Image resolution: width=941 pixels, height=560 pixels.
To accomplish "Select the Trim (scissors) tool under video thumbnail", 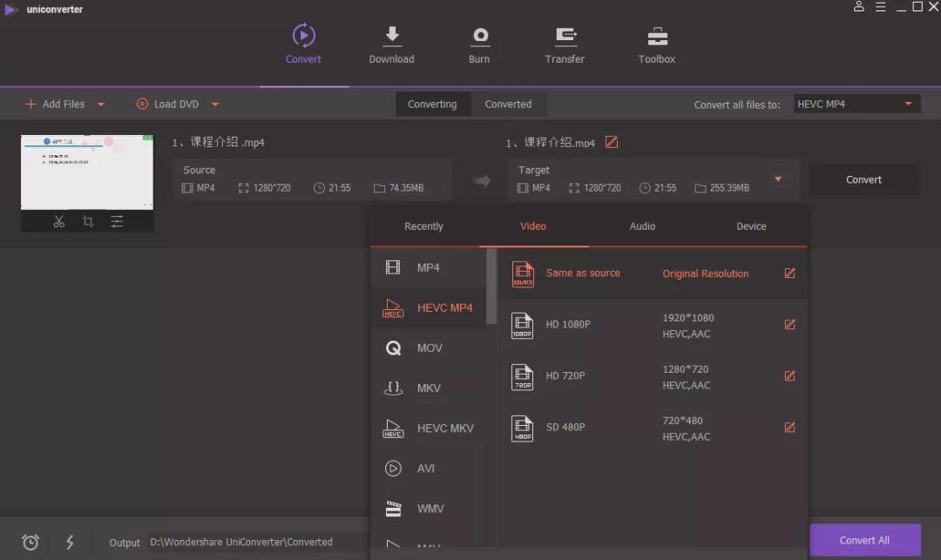I will point(58,220).
